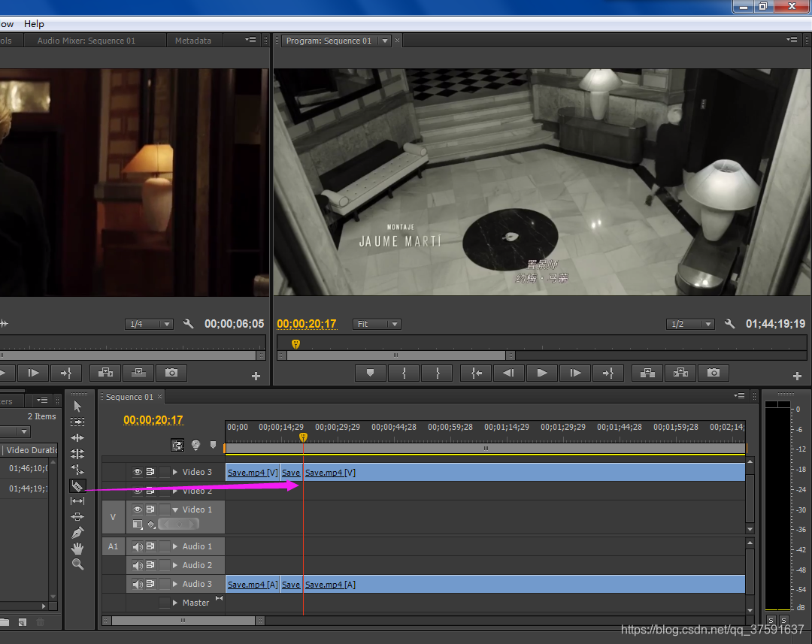
Task: Open Source monitor settings wrench
Action: coord(189,324)
